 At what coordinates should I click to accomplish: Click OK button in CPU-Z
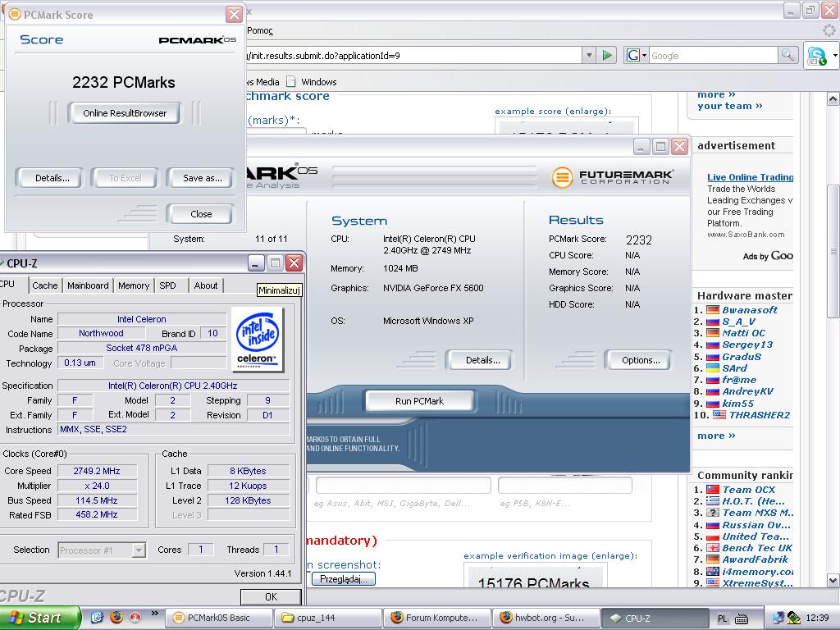(271, 597)
